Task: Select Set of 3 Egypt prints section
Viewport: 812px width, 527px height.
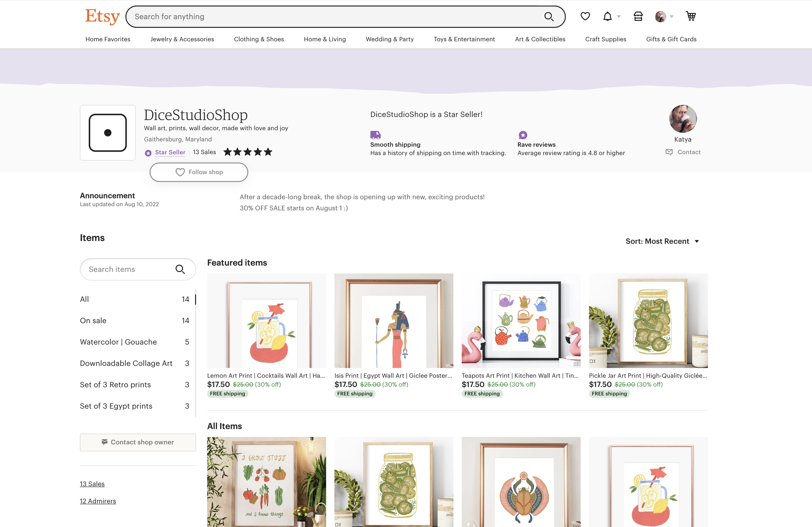Action: (134, 406)
